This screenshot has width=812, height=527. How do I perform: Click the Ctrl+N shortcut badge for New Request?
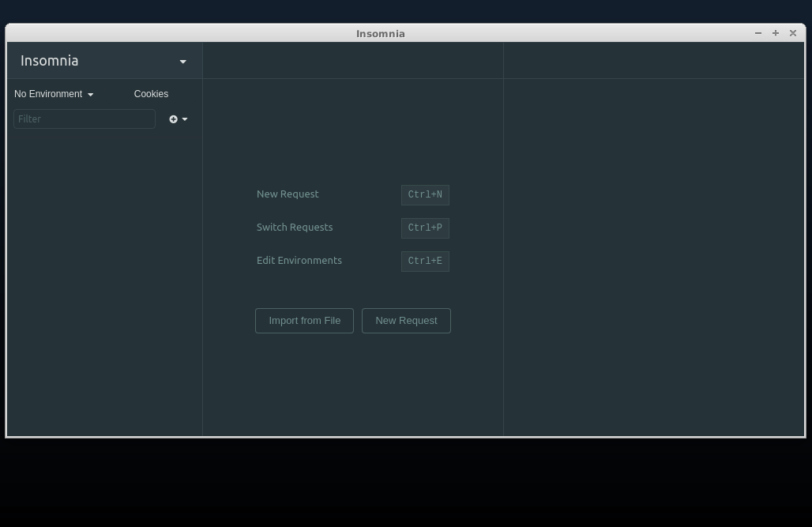[x=425, y=194]
